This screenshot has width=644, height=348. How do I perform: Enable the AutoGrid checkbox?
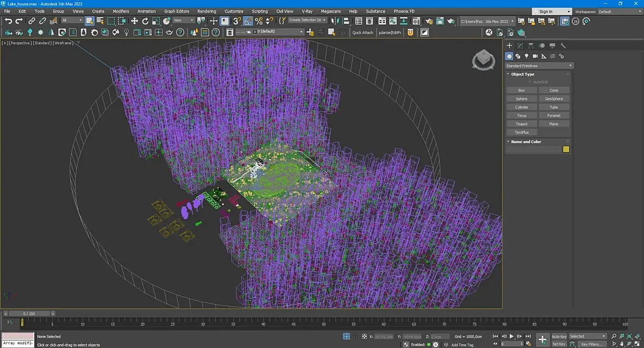point(530,82)
